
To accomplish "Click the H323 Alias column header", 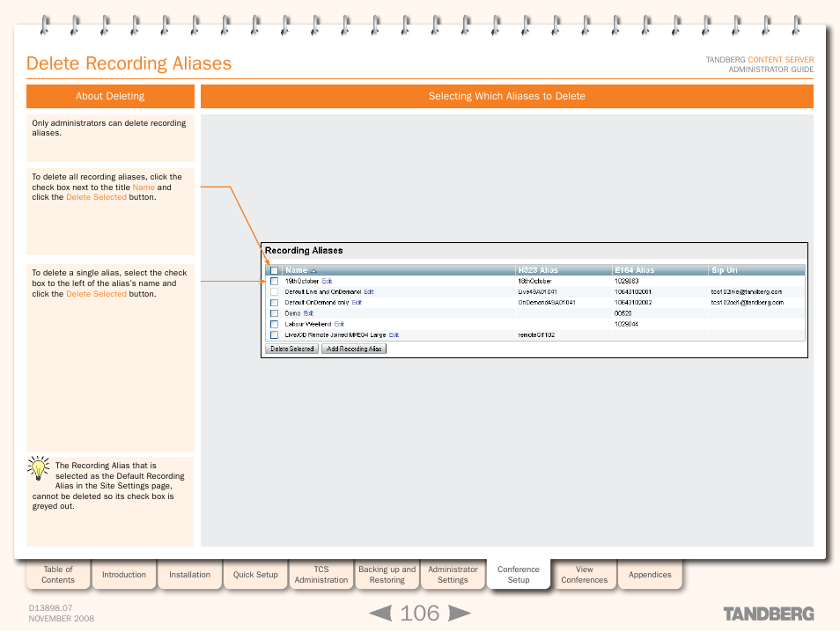I will pyautogui.click(x=538, y=270).
